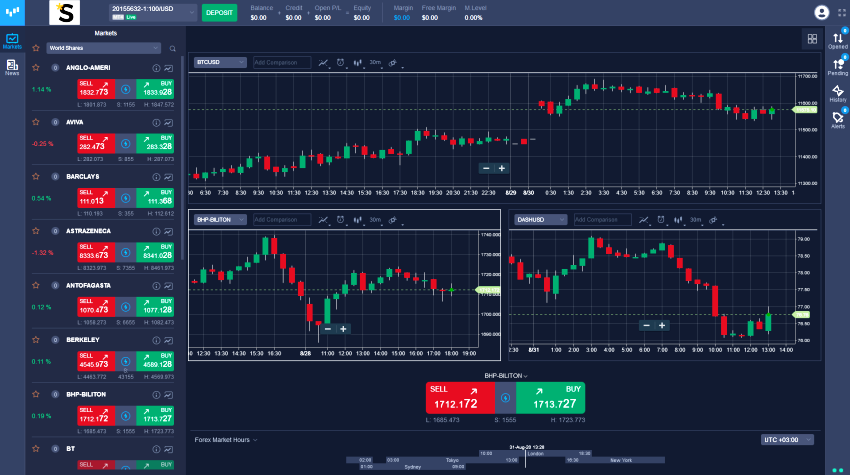
Task: Favorite ANGLO-AMERI with star
Action: pyautogui.click(x=36, y=68)
